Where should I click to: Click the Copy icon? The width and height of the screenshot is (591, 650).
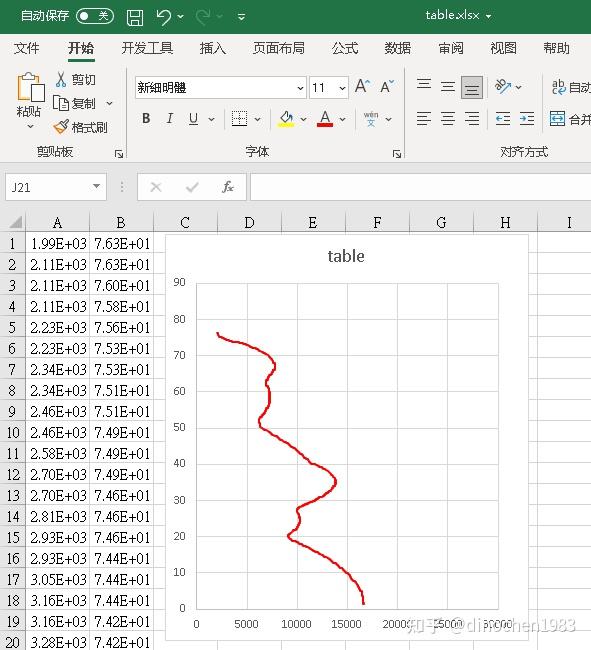[x=61, y=103]
